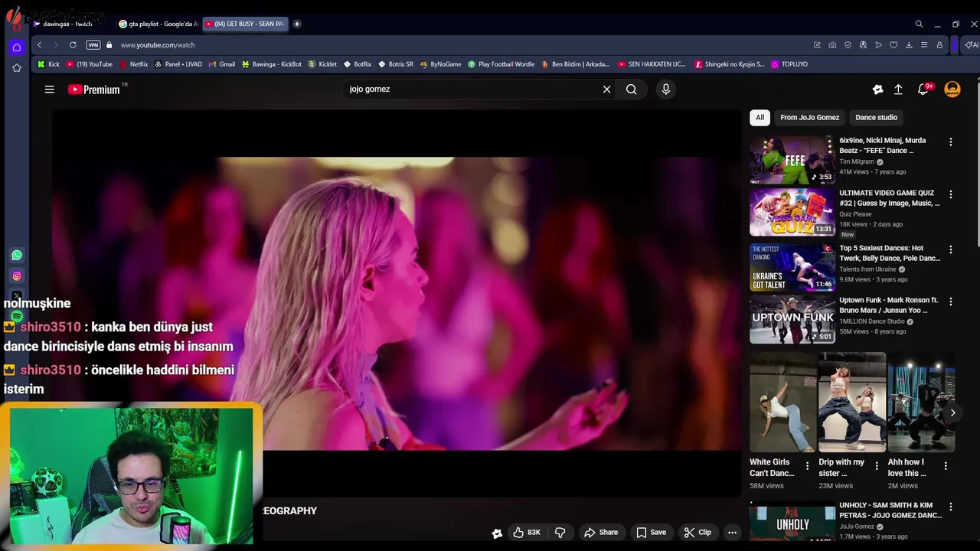Open options for 6ix9ine FEFE video
Screen dimensions: 980x551
click(950, 142)
